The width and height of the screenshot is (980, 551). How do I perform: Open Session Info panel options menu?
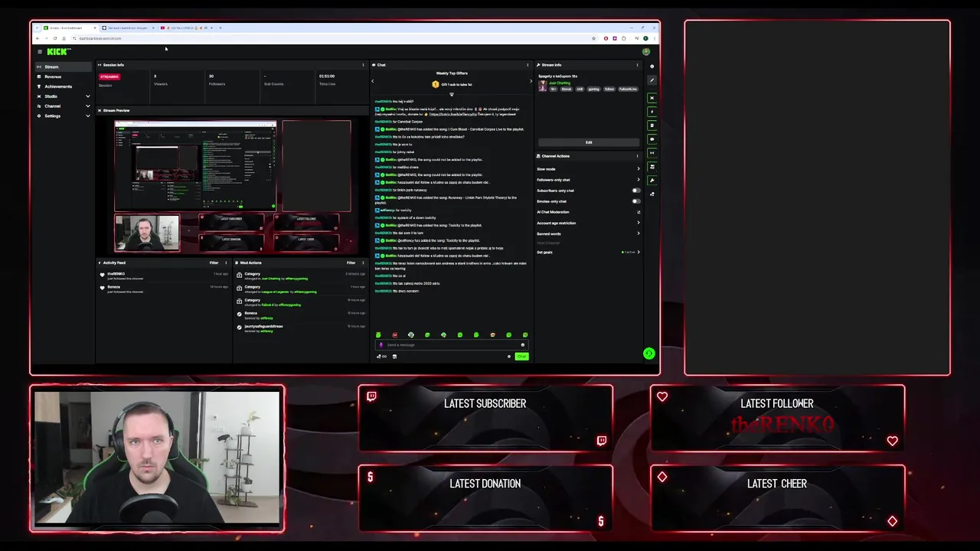coord(363,65)
